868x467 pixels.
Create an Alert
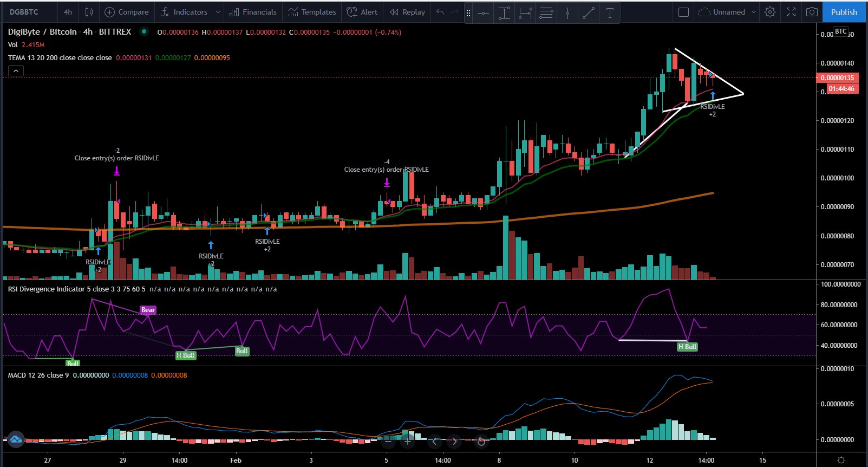[362, 12]
